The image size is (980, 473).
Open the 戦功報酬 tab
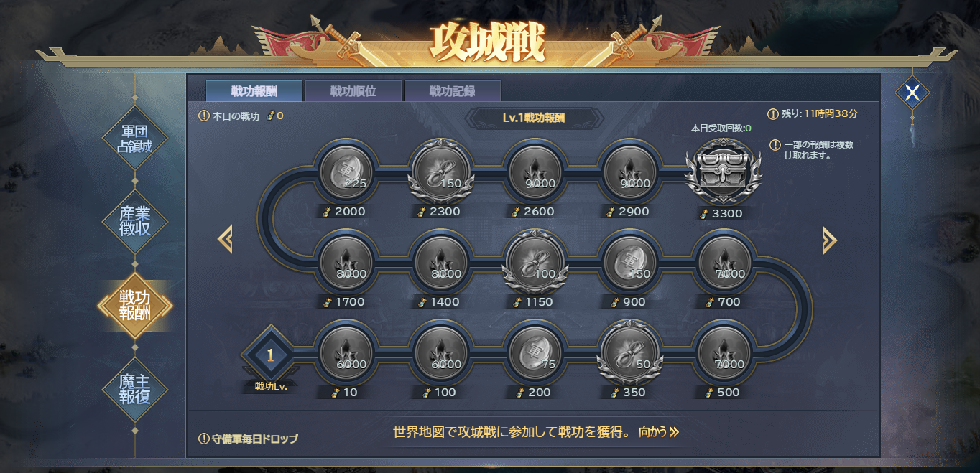coord(254,91)
